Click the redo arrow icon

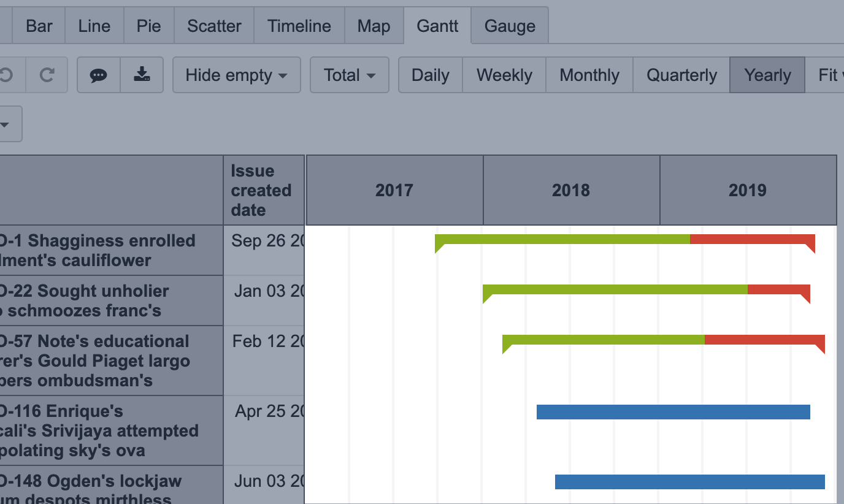47,75
